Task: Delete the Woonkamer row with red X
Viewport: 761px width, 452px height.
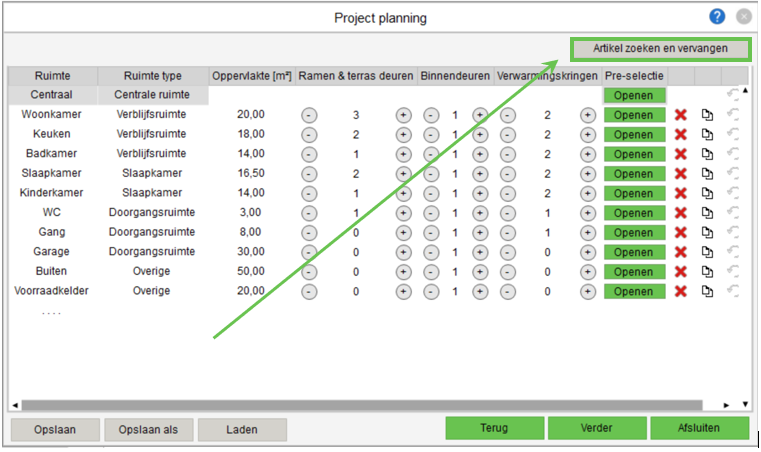Action: point(681,115)
